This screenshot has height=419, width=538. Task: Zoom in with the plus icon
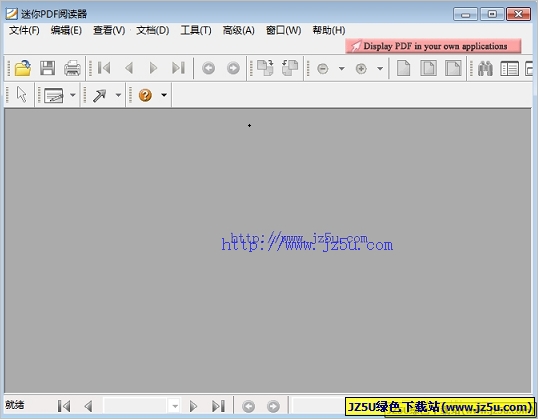click(361, 69)
